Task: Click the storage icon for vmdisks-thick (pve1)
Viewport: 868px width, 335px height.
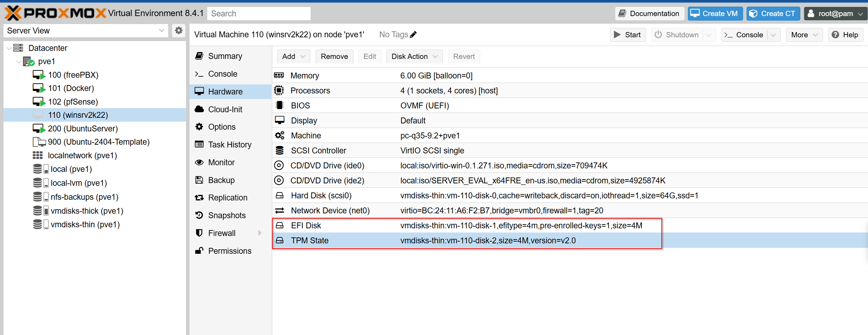Action: click(x=40, y=211)
